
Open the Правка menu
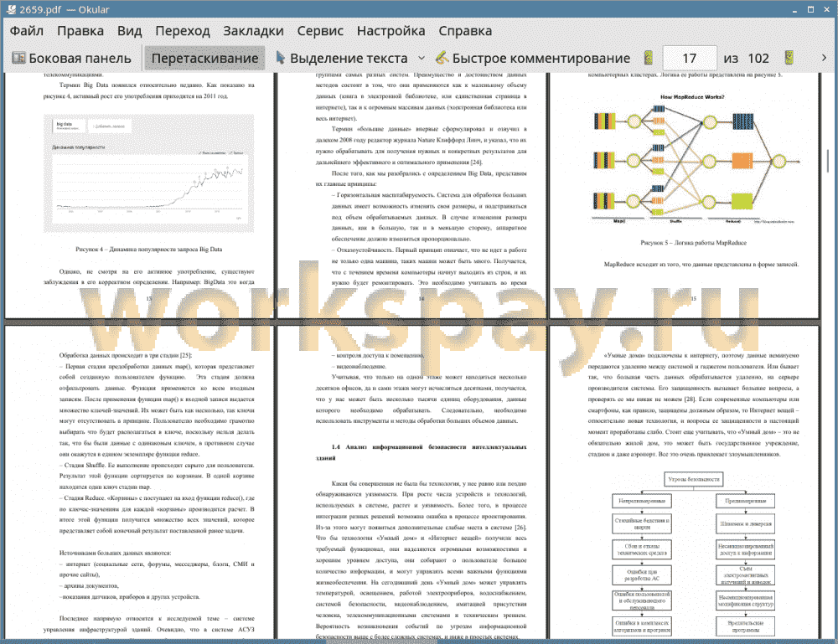point(80,31)
